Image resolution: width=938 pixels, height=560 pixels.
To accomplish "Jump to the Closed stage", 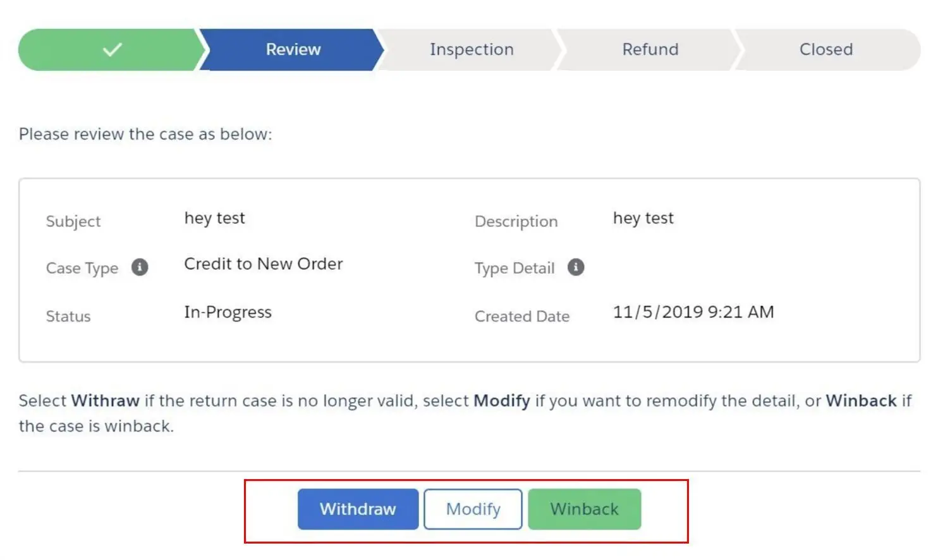I will [x=826, y=49].
